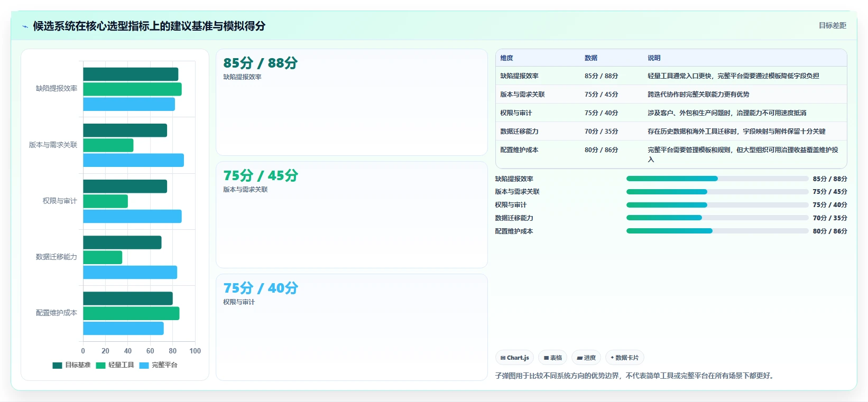Click the 缺陷提报效率 progress bar
The height and width of the screenshot is (402, 868).
(x=717, y=179)
